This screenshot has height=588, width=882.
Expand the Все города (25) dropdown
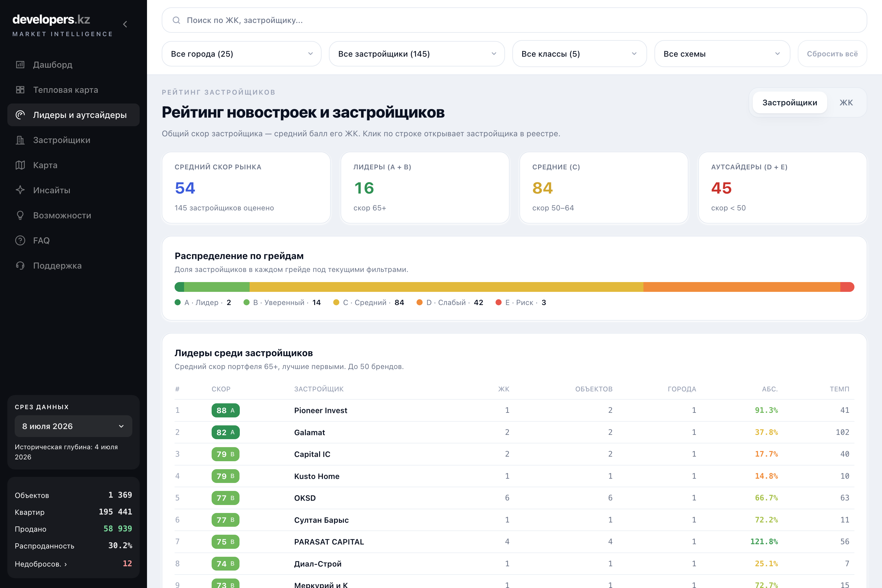point(242,54)
